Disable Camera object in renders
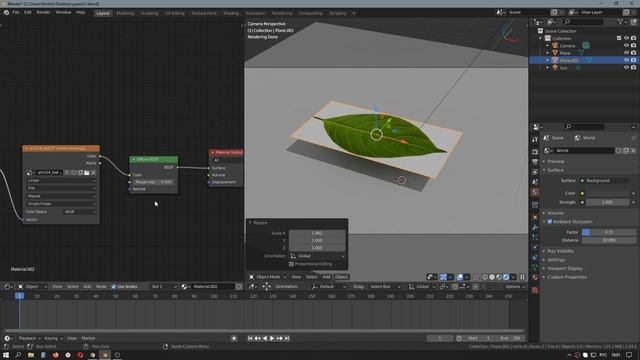This screenshot has width=640, height=360. [633, 46]
